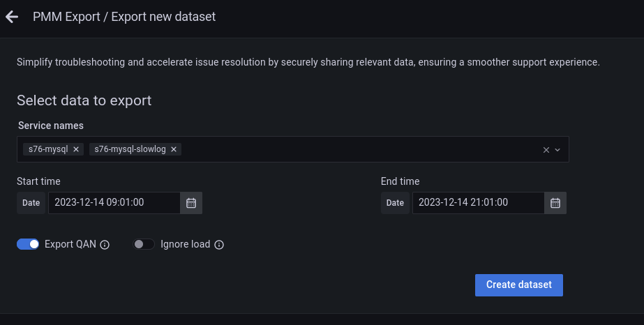Clear all selected service names
The height and width of the screenshot is (325, 644).
546,149
